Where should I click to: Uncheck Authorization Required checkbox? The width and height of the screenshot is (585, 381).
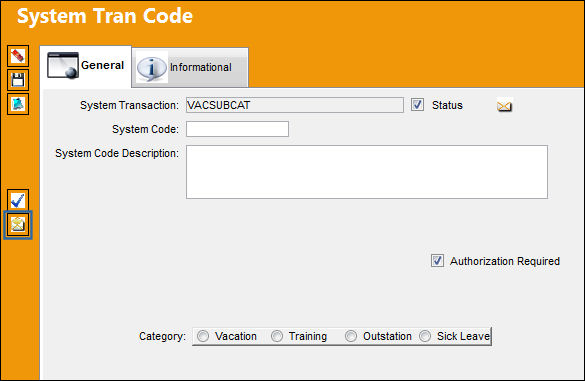click(x=437, y=260)
